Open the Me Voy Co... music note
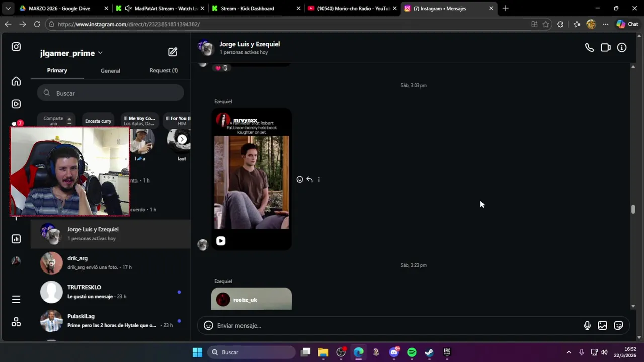 tap(139, 121)
